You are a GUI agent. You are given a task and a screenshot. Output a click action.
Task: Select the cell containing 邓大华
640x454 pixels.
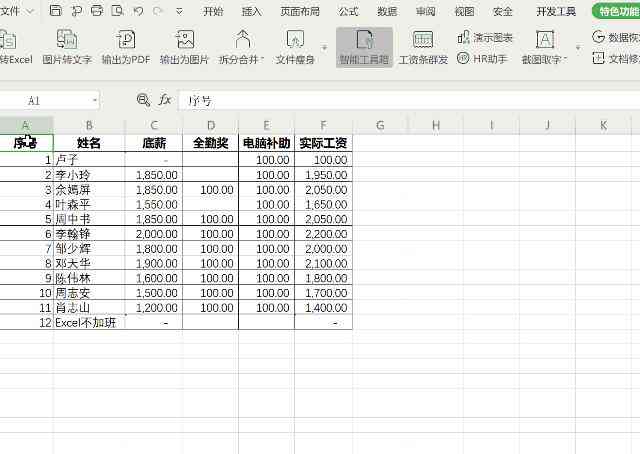click(x=89, y=263)
